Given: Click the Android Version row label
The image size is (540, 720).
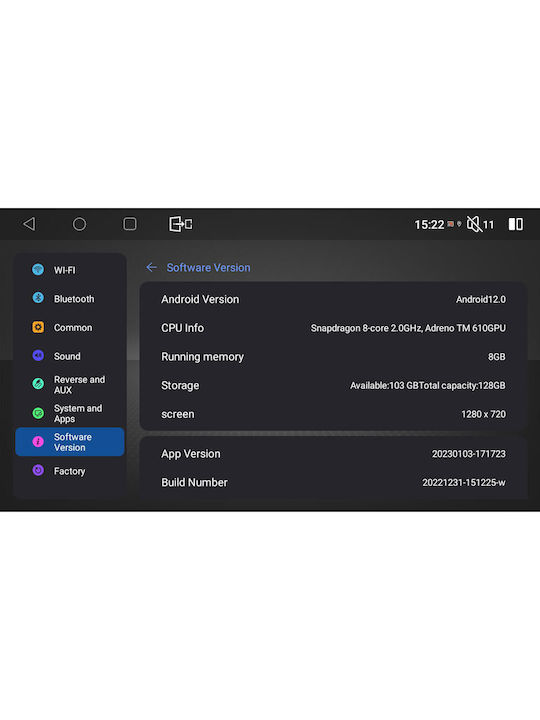Looking at the screenshot, I should pos(200,299).
